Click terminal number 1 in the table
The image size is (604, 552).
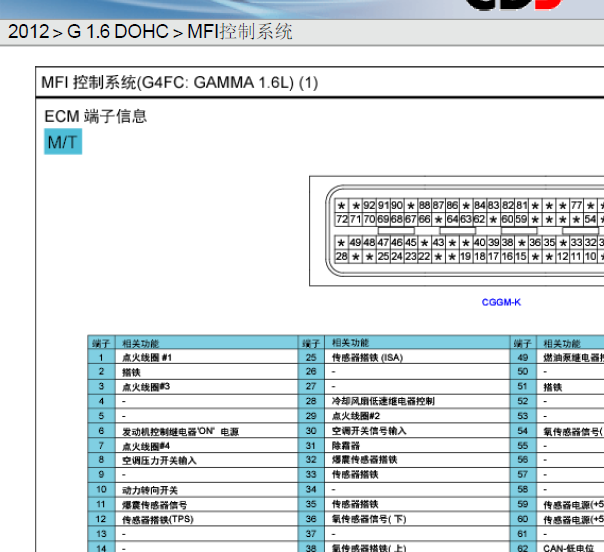pyautogui.click(x=101, y=357)
